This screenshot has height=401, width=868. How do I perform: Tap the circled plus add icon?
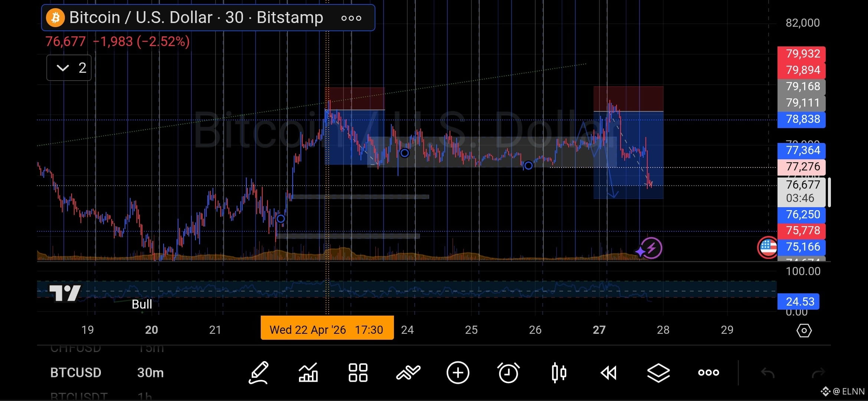tap(458, 372)
